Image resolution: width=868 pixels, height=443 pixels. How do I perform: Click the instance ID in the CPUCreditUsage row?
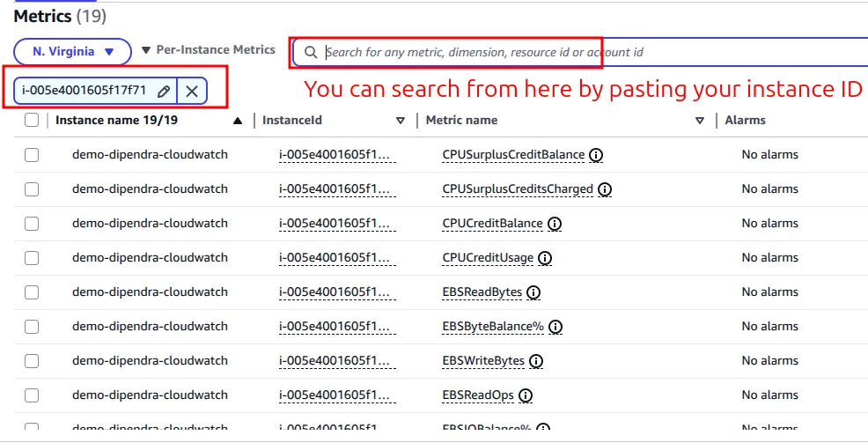[x=337, y=258]
